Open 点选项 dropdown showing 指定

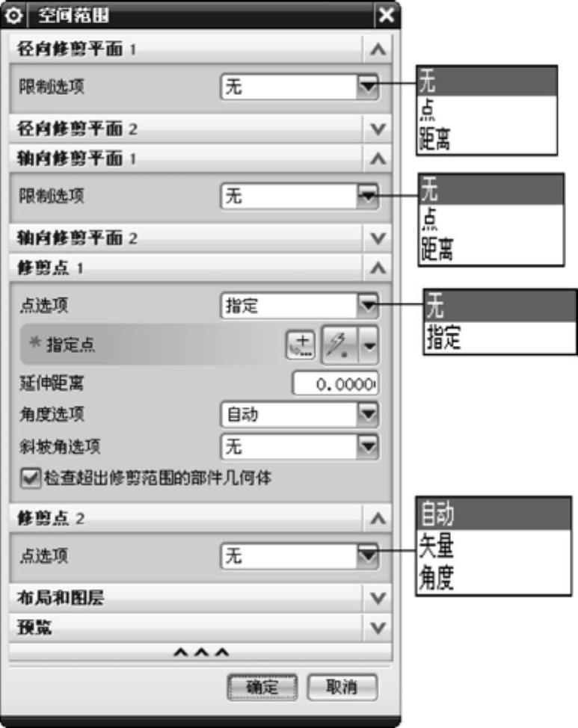pos(299,306)
